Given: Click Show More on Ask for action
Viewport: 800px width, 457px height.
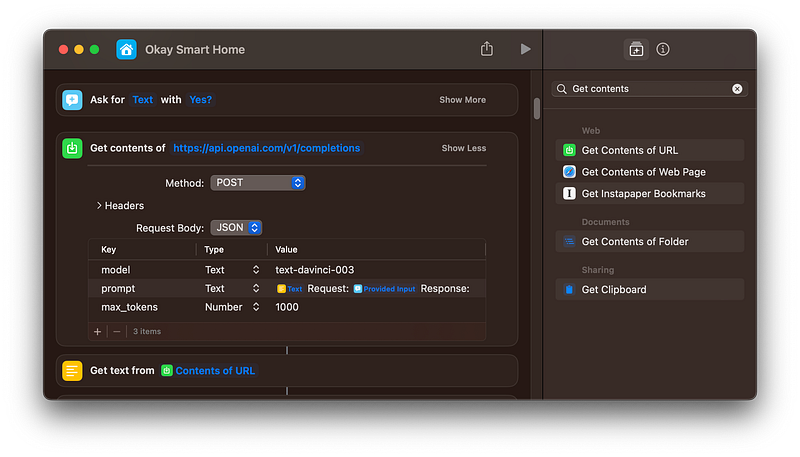Looking at the screenshot, I should pyautogui.click(x=462, y=100).
